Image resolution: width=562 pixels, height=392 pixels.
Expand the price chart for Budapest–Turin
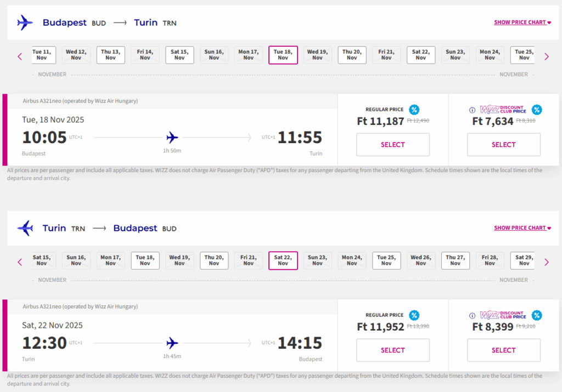coord(522,22)
